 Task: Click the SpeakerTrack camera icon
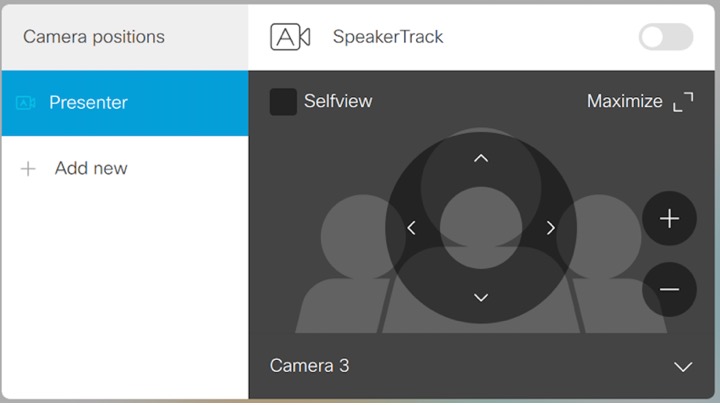click(x=290, y=37)
